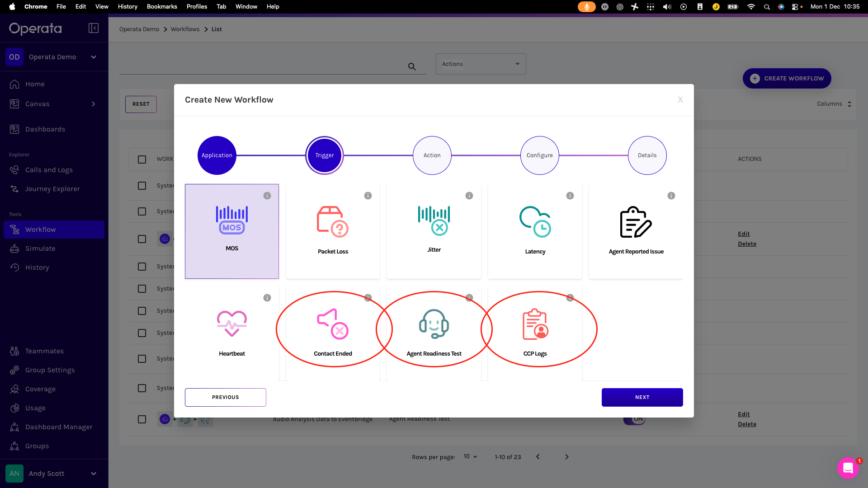Select the Heartbeat trigger
The image size is (868, 488).
click(232, 333)
